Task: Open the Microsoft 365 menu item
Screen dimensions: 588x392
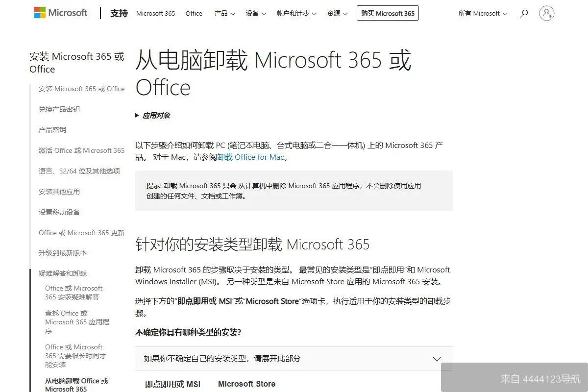Action: [155, 14]
